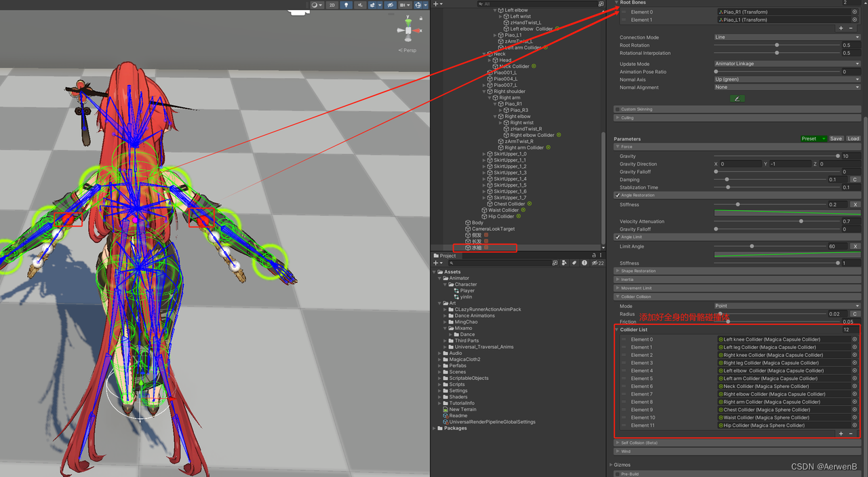Image resolution: width=868 pixels, height=477 pixels.
Task: Open Collider Collision Mode dropdown
Action: [787, 306]
